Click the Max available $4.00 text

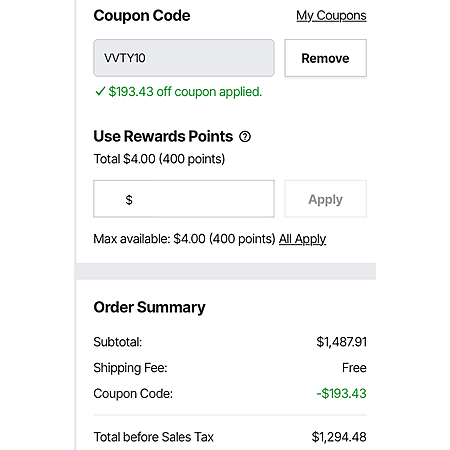coord(184,239)
